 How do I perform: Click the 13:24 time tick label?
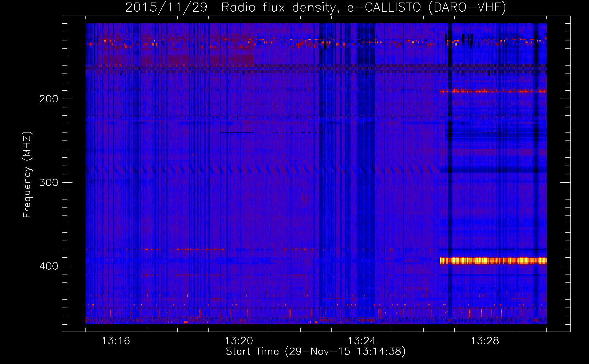362,341
